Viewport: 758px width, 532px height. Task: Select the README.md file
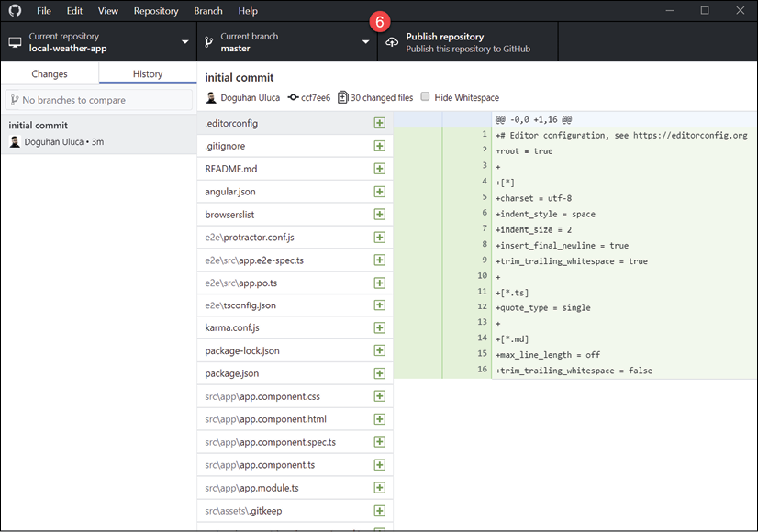295,169
